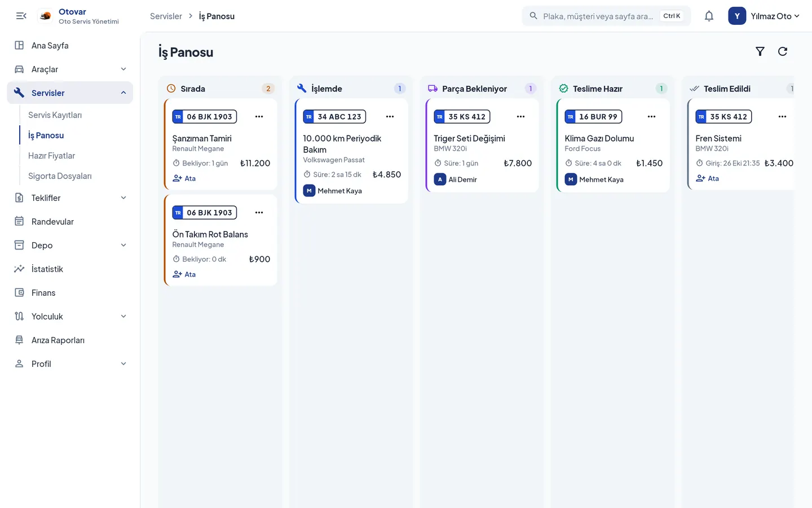The image size is (812, 508).
Task: Click plate 16 BUR 99 badge
Action: pyautogui.click(x=593, y=116)
